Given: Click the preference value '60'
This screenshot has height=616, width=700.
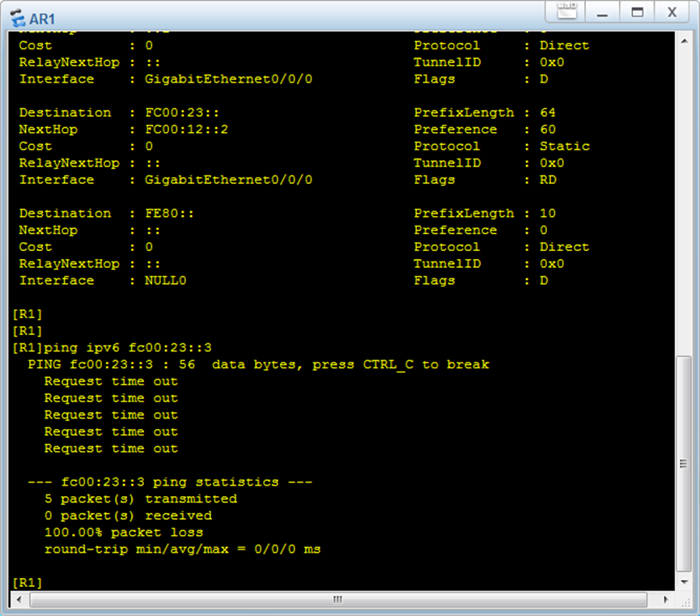Looking at the screenshot, I should point(548,130).
